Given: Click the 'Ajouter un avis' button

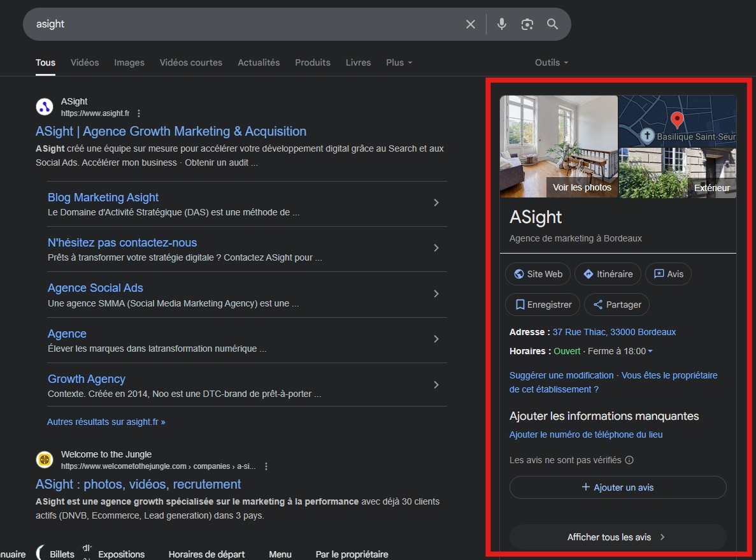Looking at the screenshot, I should click(x=618, y=487).
